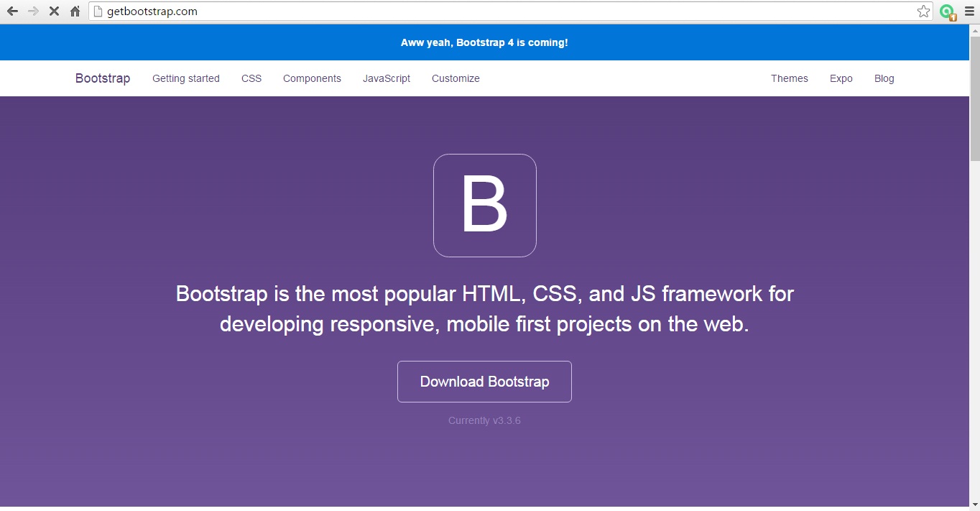980x511 pixels.
Task: Switch to the Components section
Action: (x=312, y=78)
